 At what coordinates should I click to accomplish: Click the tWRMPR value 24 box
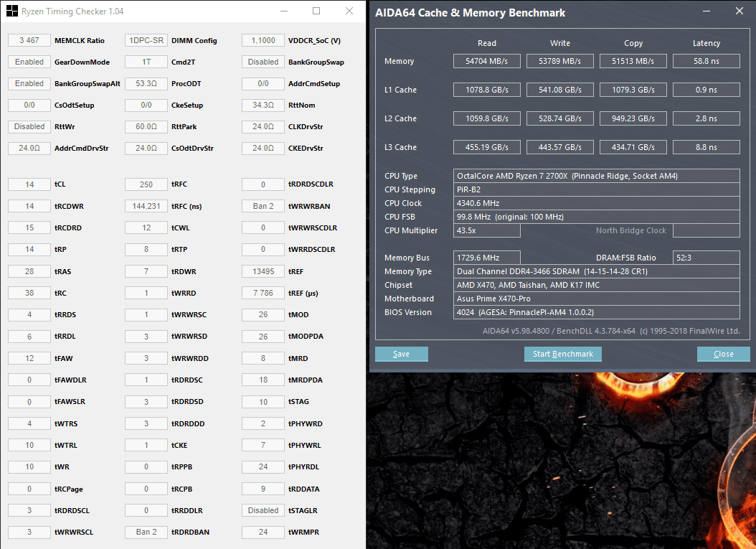tap(263, 532)
